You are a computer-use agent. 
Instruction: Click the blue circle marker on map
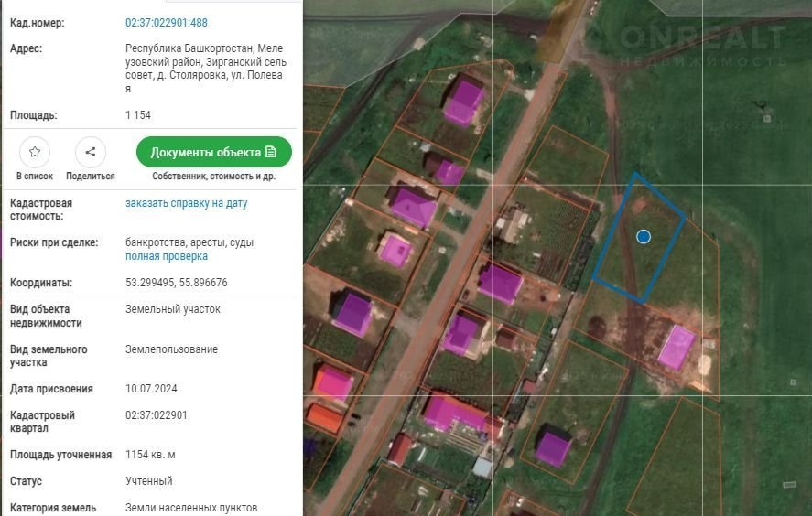(644, 237)
